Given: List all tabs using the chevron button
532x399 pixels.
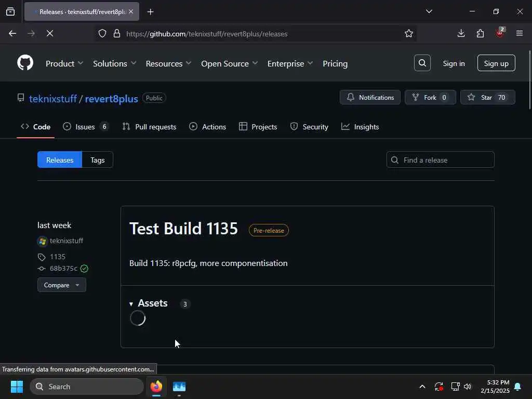Looking at the screenshot, I should point(429,11).
